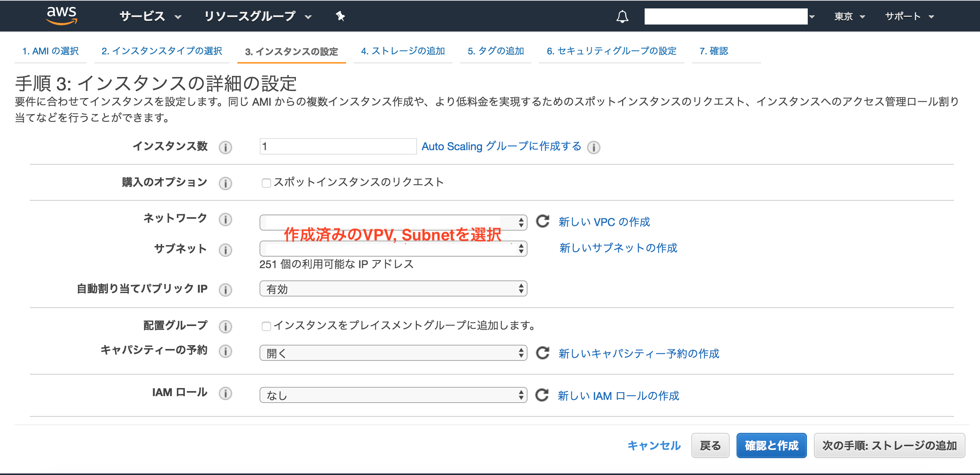Click the AWS logo
980x475 pixels.
click(61, 16)
